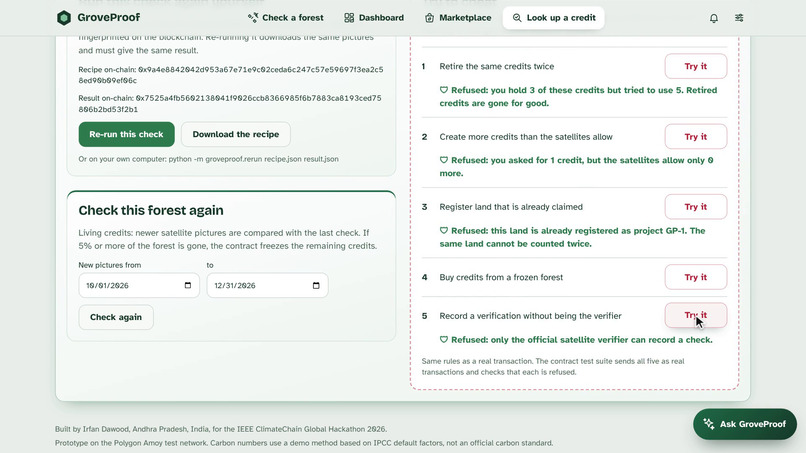The image size is (806, 453).
Task: Open the Ask GroveProof assistant button
Action: click(745, 424)
